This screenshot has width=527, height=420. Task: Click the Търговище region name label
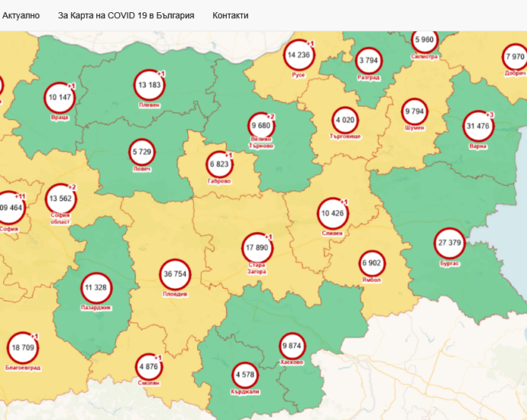tap(344, 137)
